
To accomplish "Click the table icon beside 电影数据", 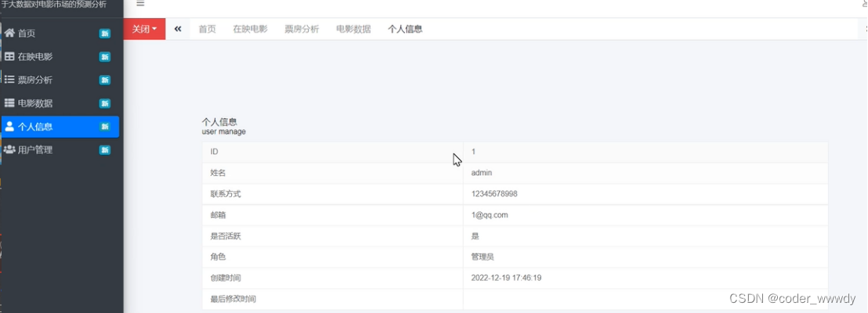I will (9, 103).
